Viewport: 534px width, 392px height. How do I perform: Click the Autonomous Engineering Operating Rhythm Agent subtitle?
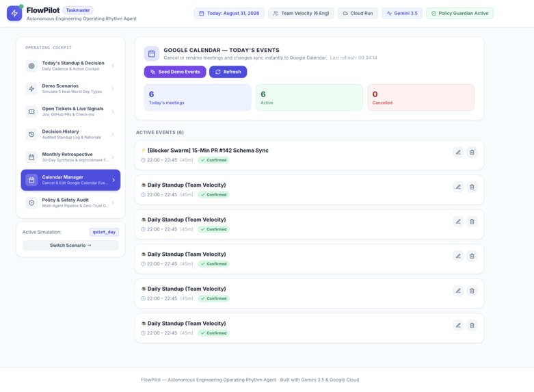click(81, 18)
